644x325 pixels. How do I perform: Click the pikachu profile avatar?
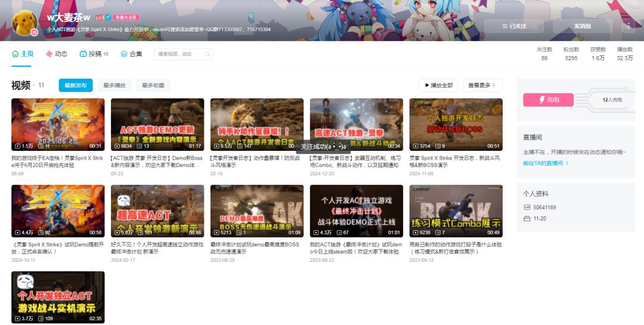[x=25, y=23]
